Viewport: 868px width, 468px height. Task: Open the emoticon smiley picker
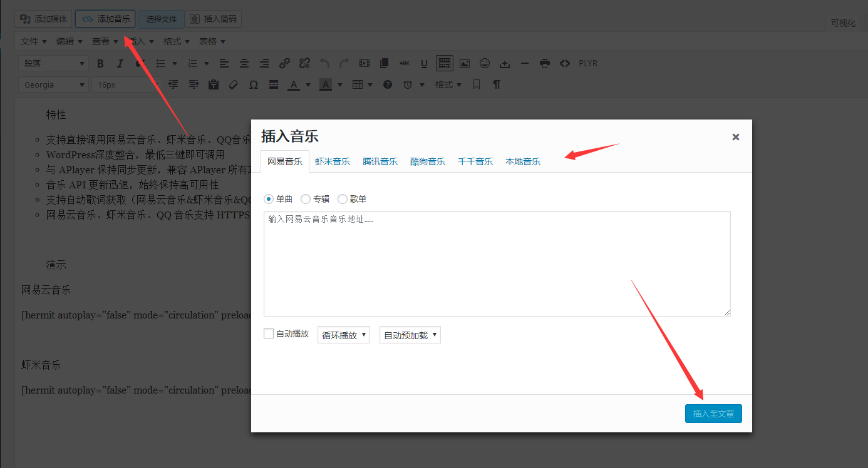485,63
